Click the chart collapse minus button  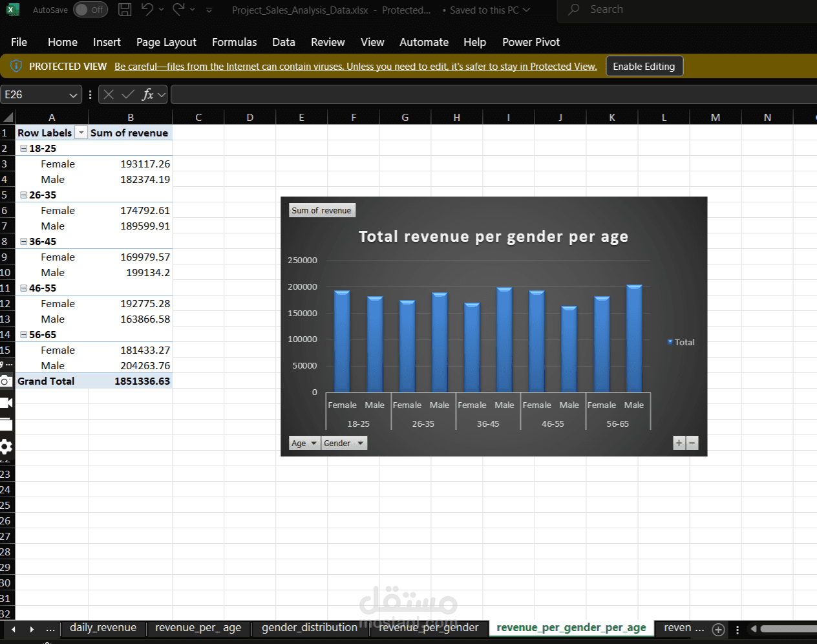[x=692, y=443]
